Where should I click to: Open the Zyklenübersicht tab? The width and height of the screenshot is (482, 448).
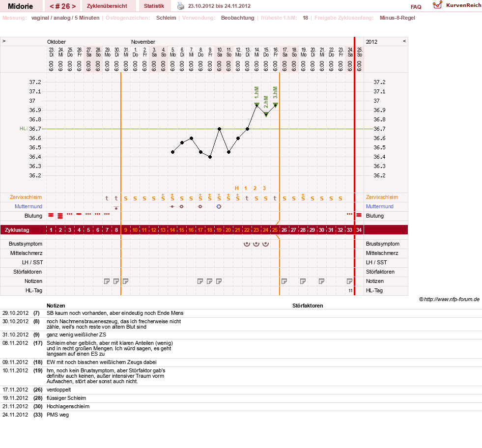pos(107,6)
